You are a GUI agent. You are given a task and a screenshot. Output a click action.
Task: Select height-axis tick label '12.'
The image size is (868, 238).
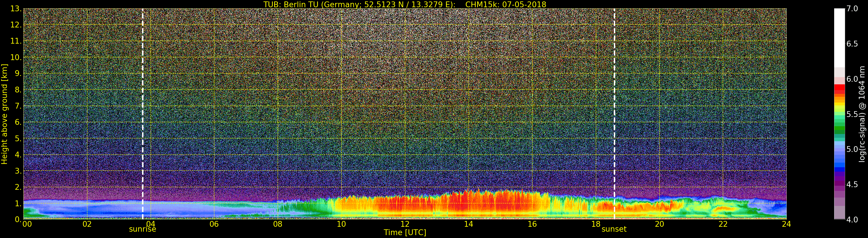coord(16,25)
